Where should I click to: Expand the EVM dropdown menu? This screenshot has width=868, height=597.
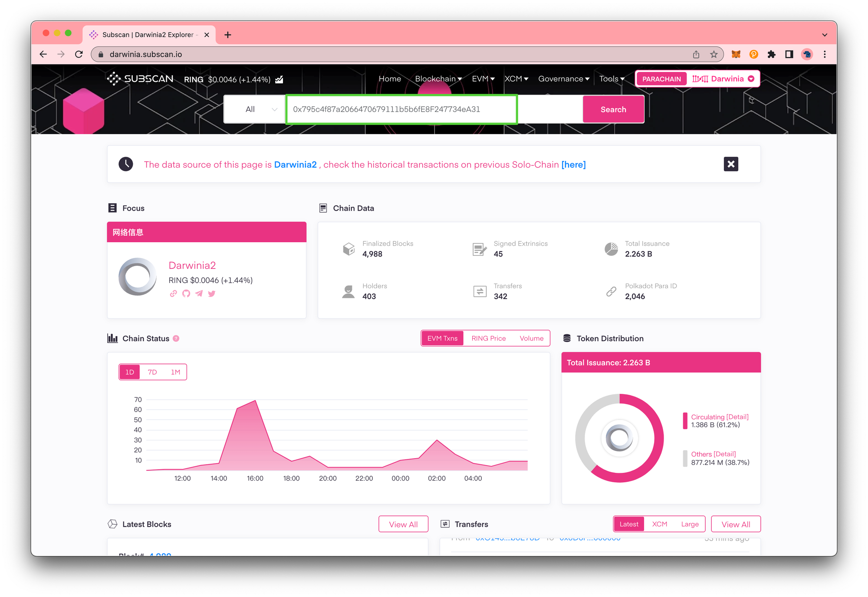(x=484, y=79)
